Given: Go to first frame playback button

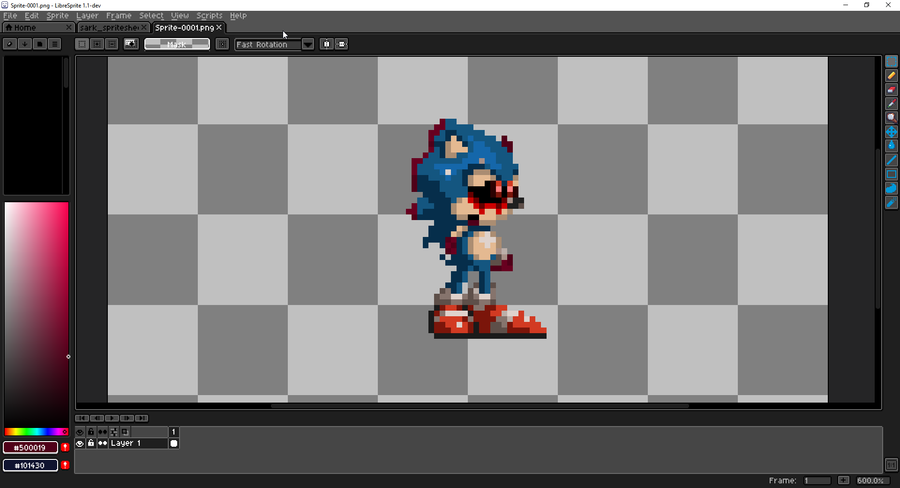Looking at the screenshot, I should point(82,418).
